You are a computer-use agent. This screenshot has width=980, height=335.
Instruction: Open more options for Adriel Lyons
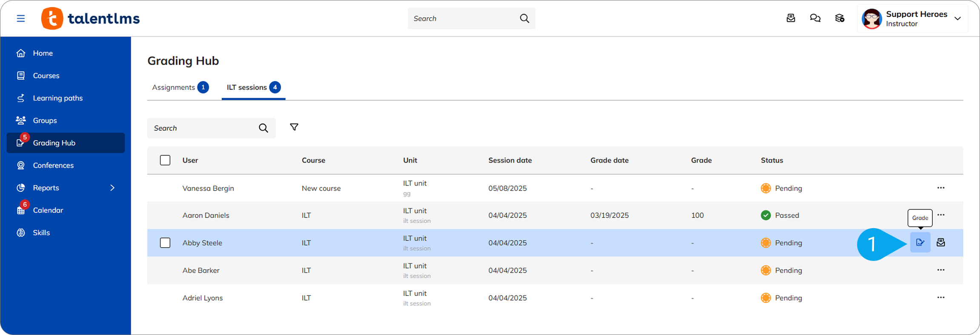click(x=941, y=298)
